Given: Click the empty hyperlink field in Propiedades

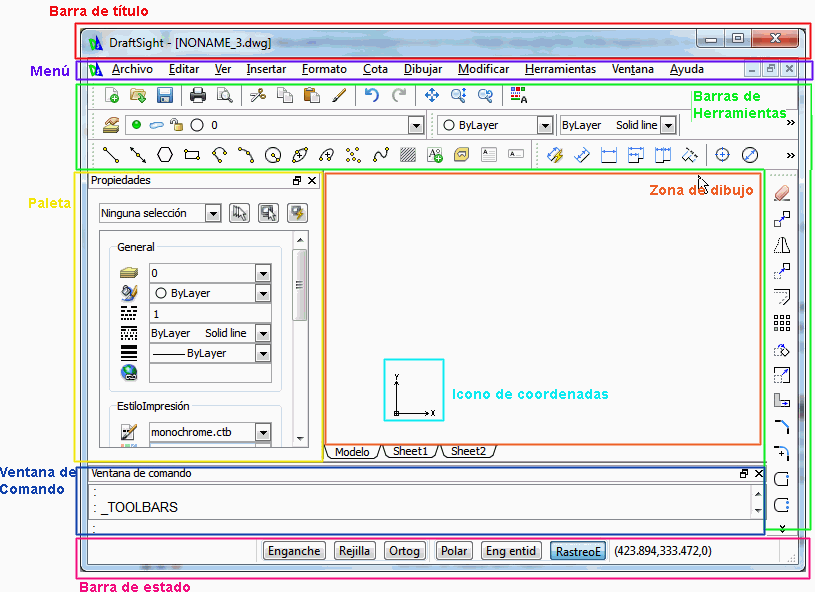Looking at the screenshot, I should (210, 373).
